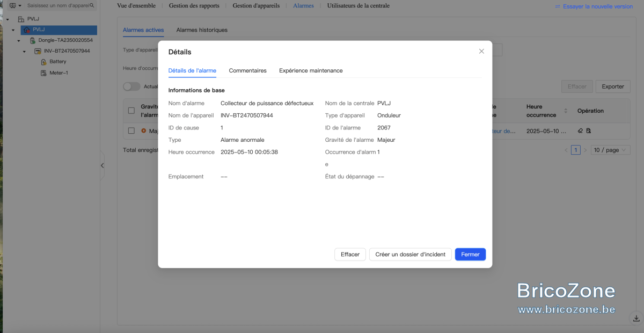The width and height of the screenshot is (644, 333).
Task: Click the eraser icon in Opération column
Action: 580,131
